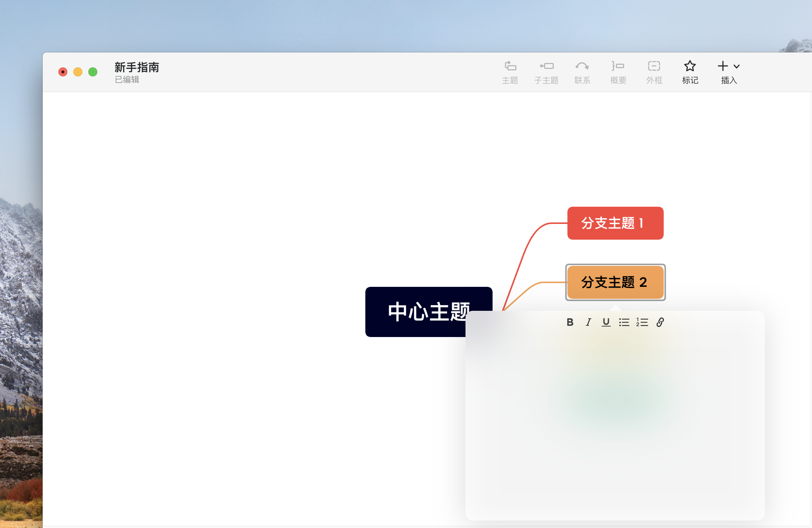Click the 新手指南 document title
The image size is (812, 528).
[x=137, y=67]
